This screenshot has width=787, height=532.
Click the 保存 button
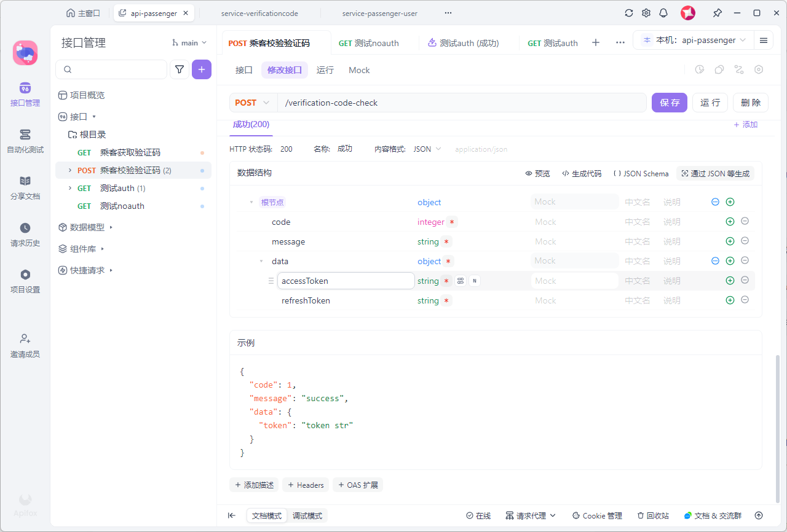pyautogui.click(x=670, y=103)
